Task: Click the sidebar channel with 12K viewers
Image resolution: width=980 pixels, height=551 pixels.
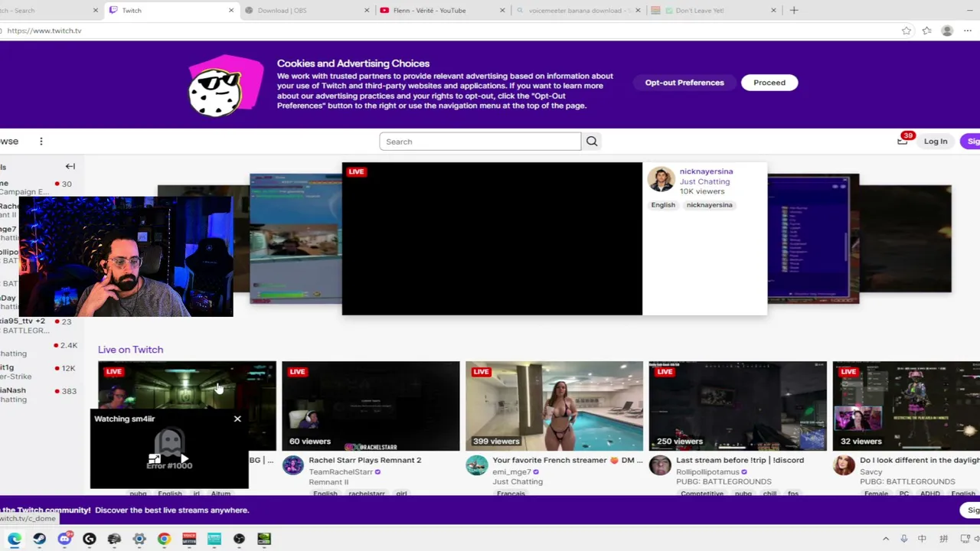Action: (38, 372)
